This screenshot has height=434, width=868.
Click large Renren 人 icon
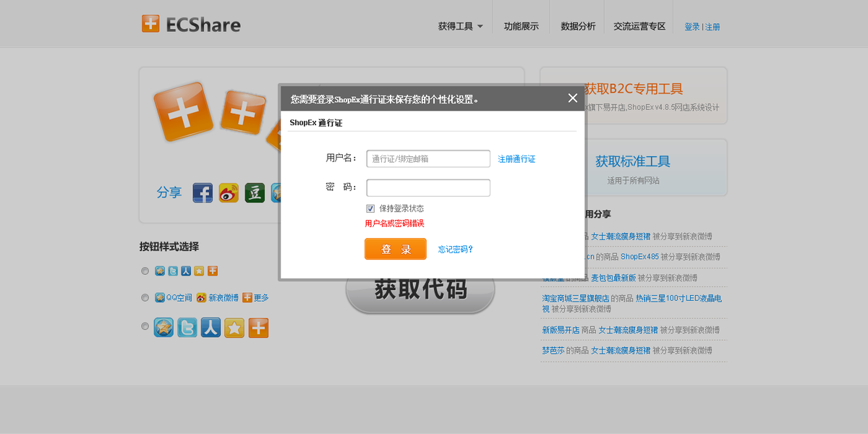pyautogui.click(x=210, y=328)
